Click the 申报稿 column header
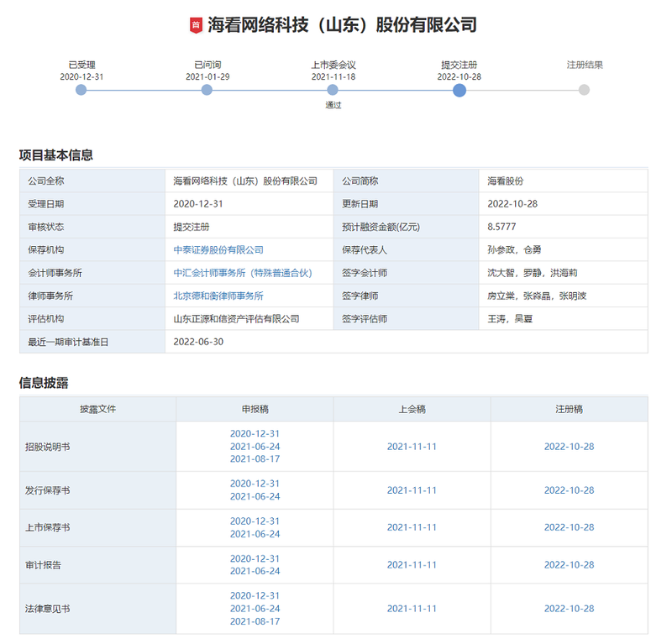The width and height of the screenshot is (672, 644). pyautogui.click(x=255, y=409)
